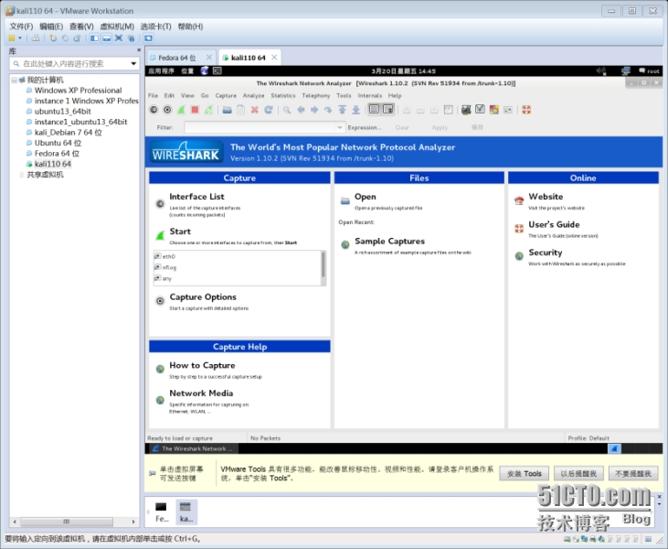The width and height of the screenshot is (668, 549).
Task: Open the Sample Captures link
Action: [390, 241]
